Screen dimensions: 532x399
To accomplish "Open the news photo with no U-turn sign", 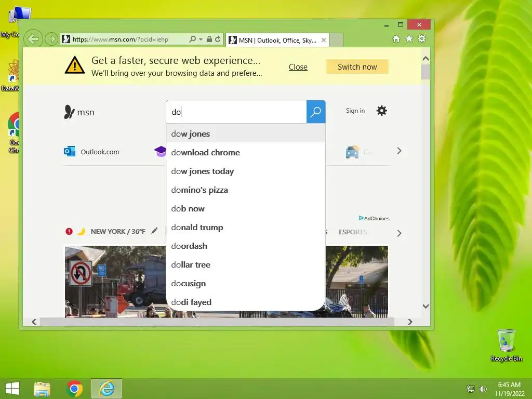I will (115, 281).
